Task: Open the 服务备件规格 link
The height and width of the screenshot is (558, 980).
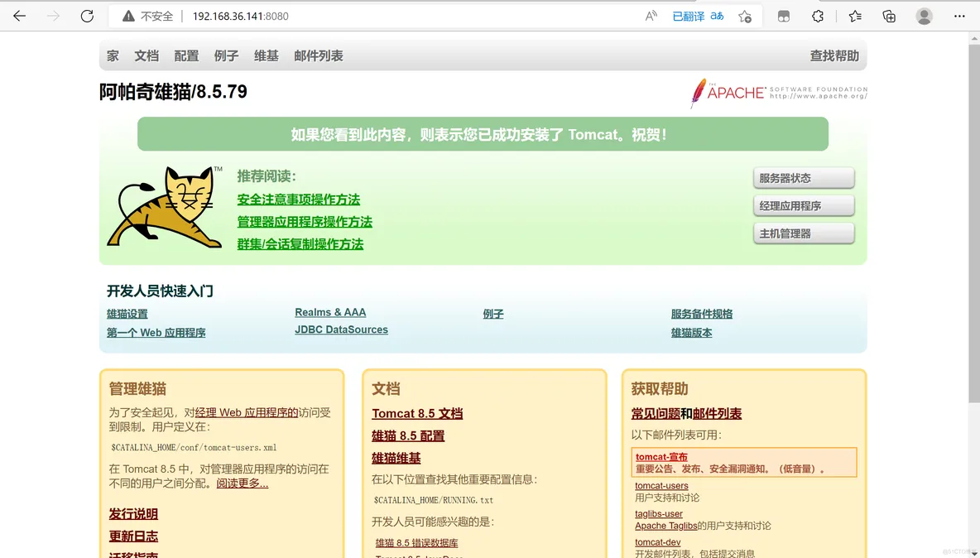Action: point(702,314)
